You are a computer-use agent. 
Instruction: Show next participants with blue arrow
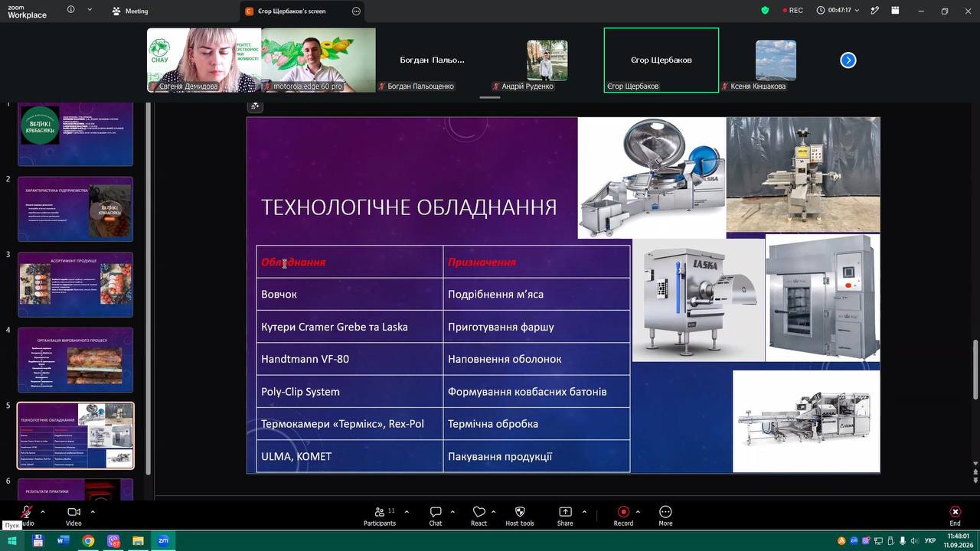(x=848, y=60)
